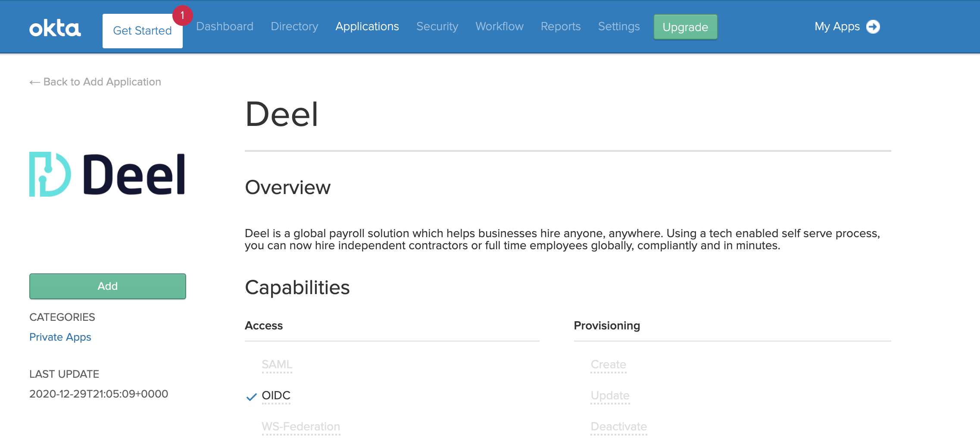The image size is (980, 445).
Task: Click the red notification badge
Action: pyautogui.click(x=182, y=16)
